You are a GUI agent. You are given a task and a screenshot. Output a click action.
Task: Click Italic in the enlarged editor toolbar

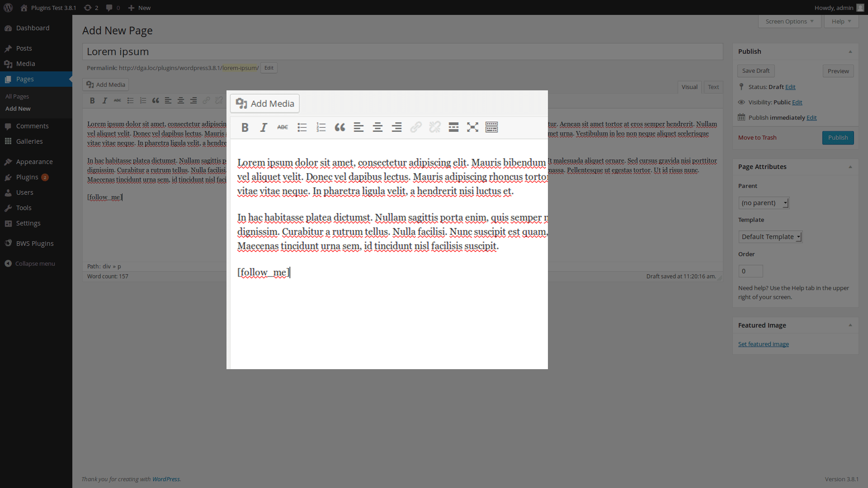[264, 127]
